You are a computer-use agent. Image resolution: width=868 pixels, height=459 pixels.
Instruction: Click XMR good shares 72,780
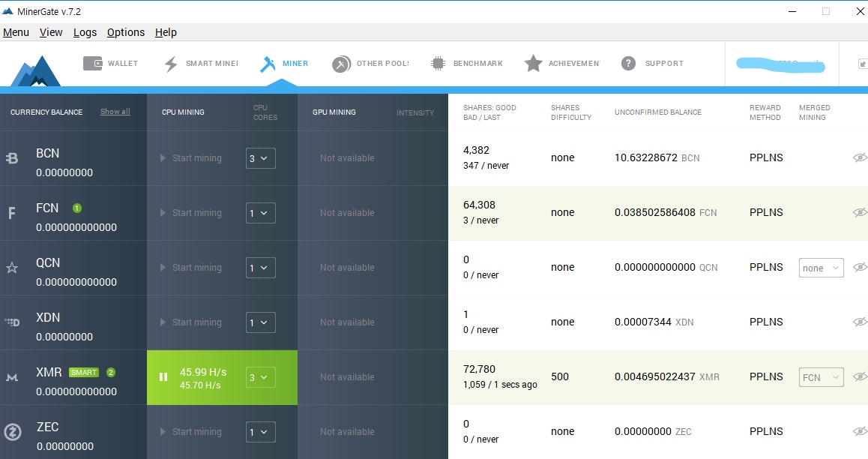pos(480,369)
